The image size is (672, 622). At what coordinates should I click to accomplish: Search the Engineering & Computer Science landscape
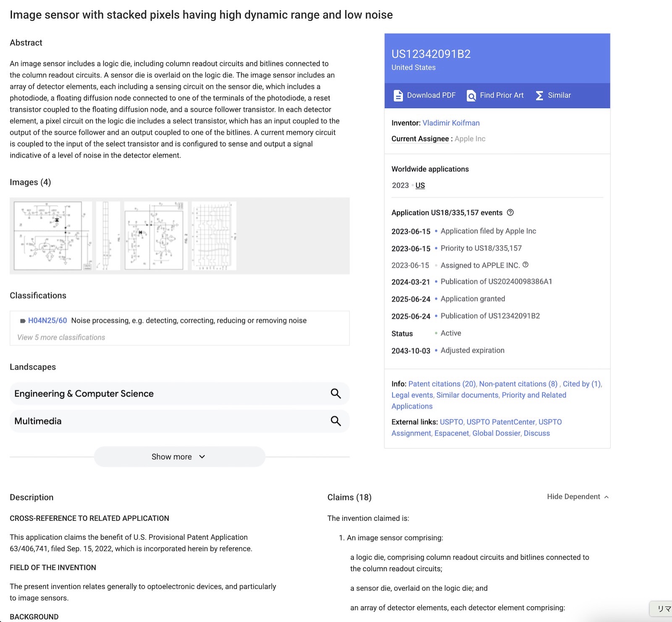pos(335,394)
